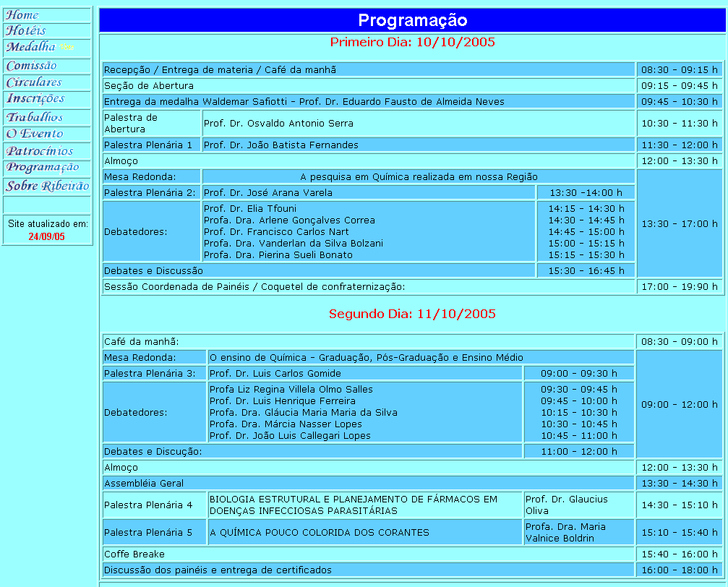This screenshot has width=728, height=587.
Task: Select the Comissão link in sidebar
Action: click(32, 66)
